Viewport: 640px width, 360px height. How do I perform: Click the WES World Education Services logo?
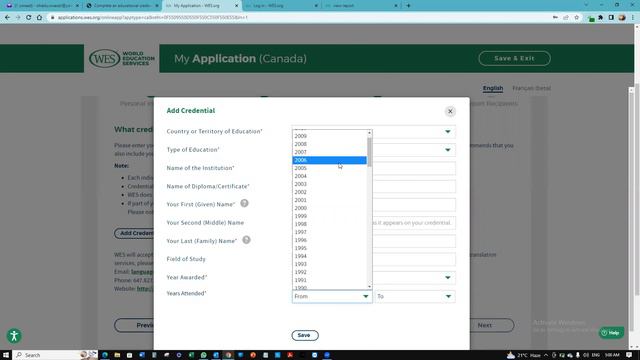tap(122, 58)
